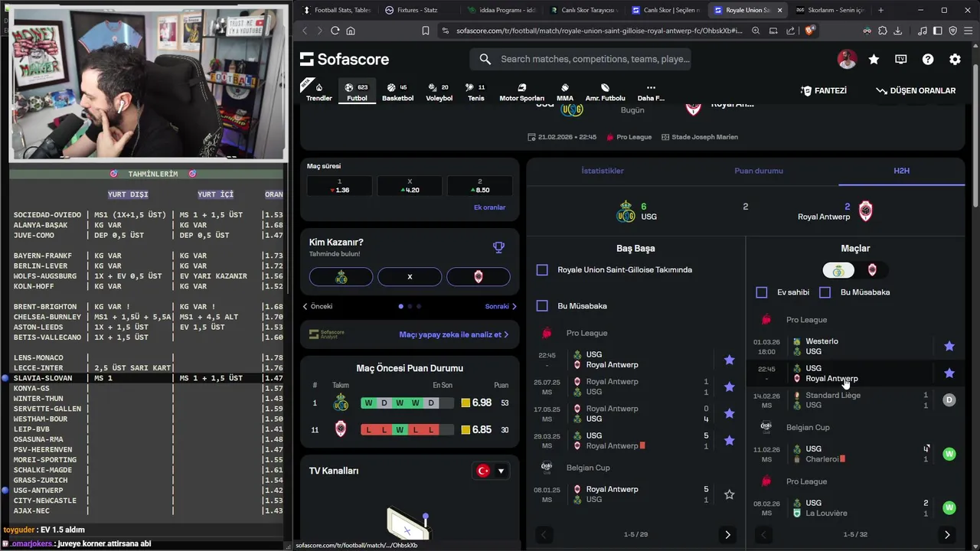Bookmark this page icon

426,31
